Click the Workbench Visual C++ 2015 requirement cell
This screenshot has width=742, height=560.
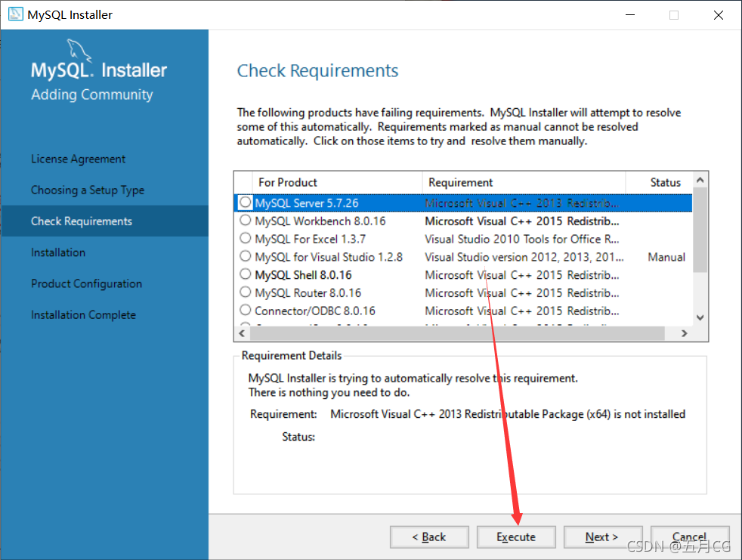tap(522, 221)
